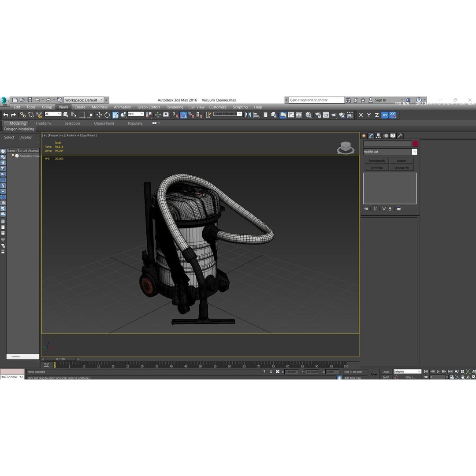Open the Modifiers menu
Image resolution: width=476 pixels, height=476 pixels.
click(100, 107)
